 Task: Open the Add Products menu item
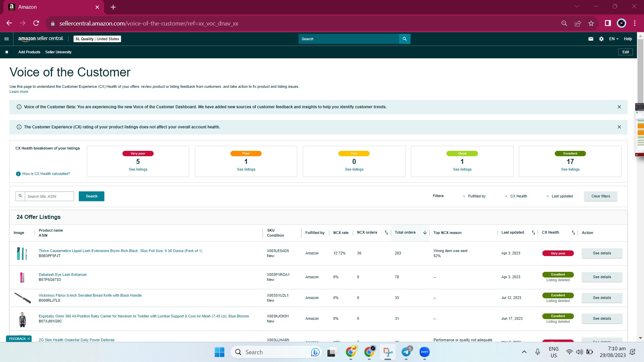pyautogui.click(x=29, y=52)
